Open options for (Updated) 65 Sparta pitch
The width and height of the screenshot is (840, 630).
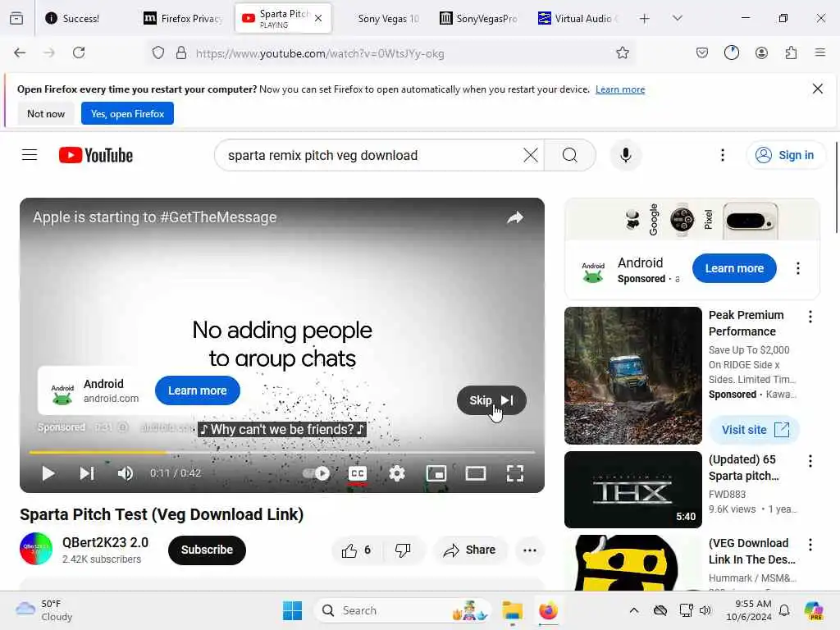click(x=810, y=461)
